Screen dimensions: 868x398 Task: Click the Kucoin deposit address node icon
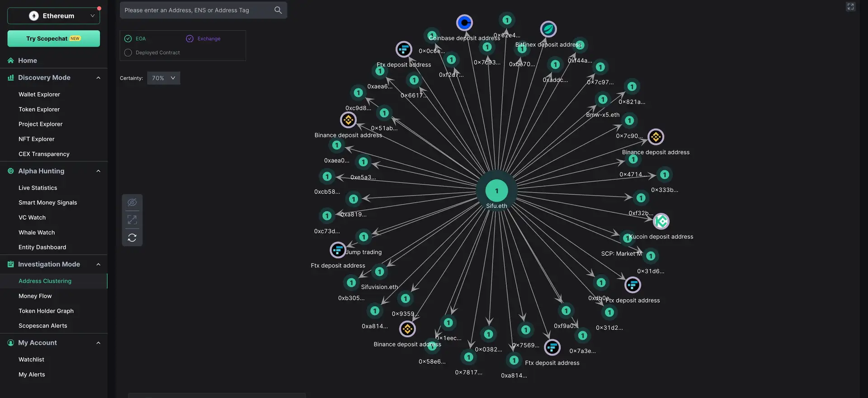pos(661,221)
